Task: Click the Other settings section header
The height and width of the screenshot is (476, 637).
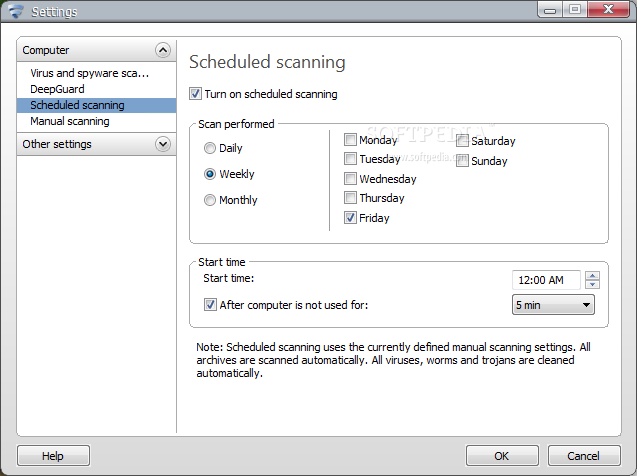Action: (96, 144)
